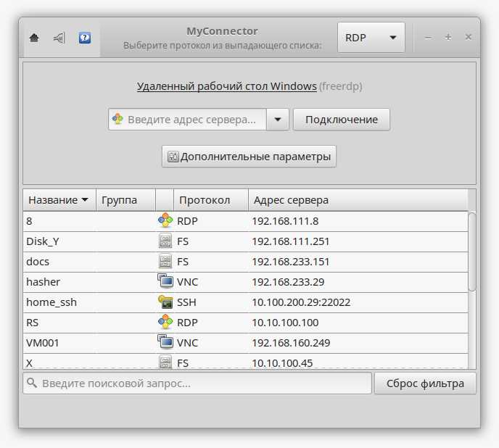Select the Disk_Y connection name
Image resolution: width=499 pixels, height=448 pixels.
coord(43,241)
